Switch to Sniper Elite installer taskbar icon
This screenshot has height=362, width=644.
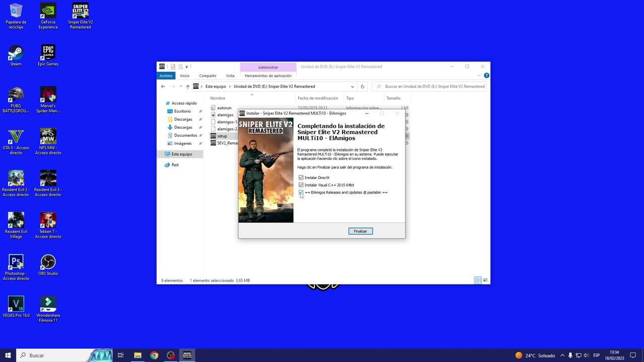(x=187, y=355)
